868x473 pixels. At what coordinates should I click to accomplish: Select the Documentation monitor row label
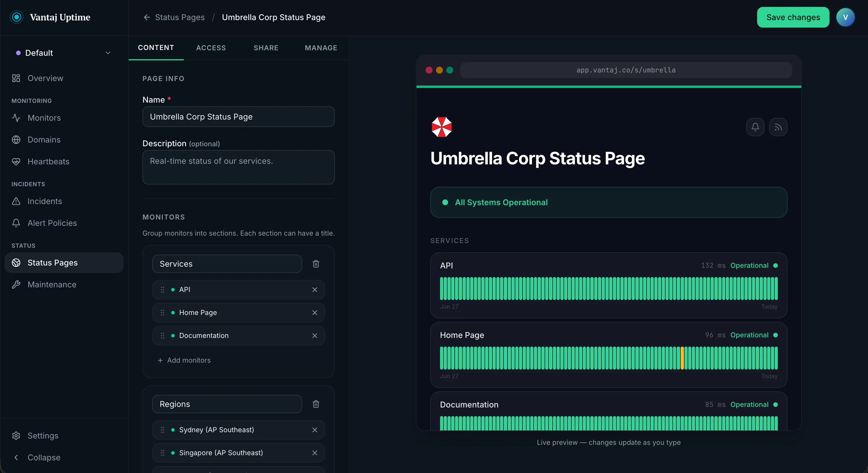click(204, 335)
